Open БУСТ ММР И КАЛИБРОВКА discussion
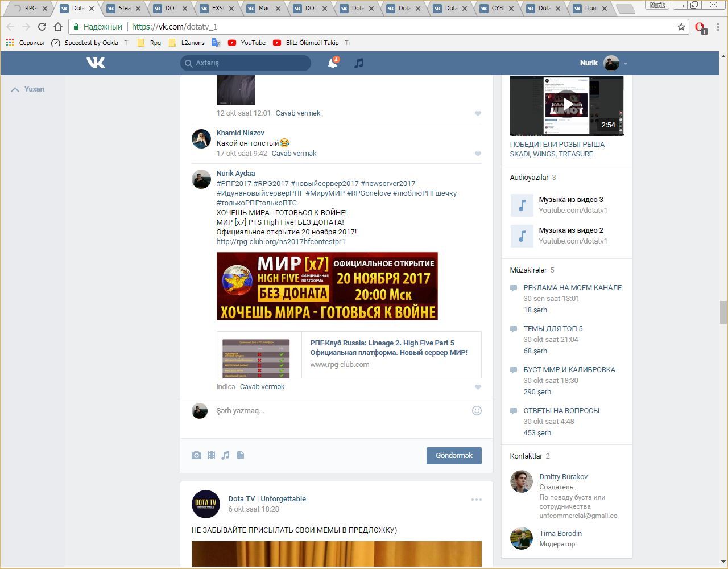728x569 pixels. click(x=569, y=370)
